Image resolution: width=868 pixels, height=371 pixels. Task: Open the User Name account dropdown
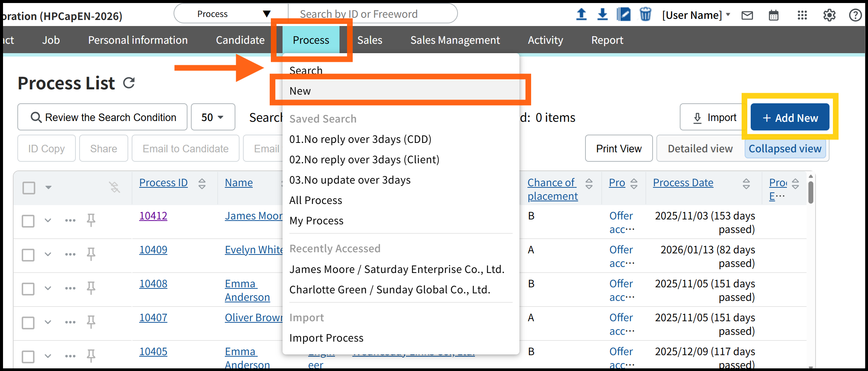696,15
